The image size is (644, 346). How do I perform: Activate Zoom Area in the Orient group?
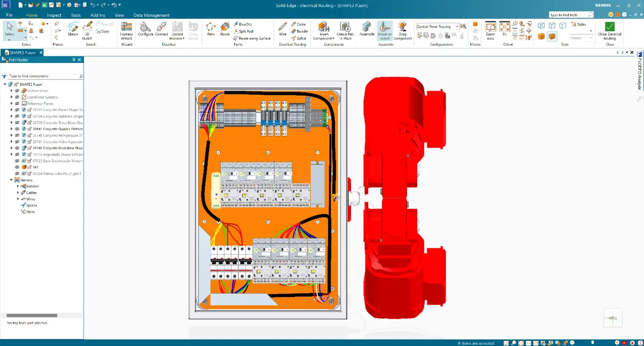click(x=489, y=29)
